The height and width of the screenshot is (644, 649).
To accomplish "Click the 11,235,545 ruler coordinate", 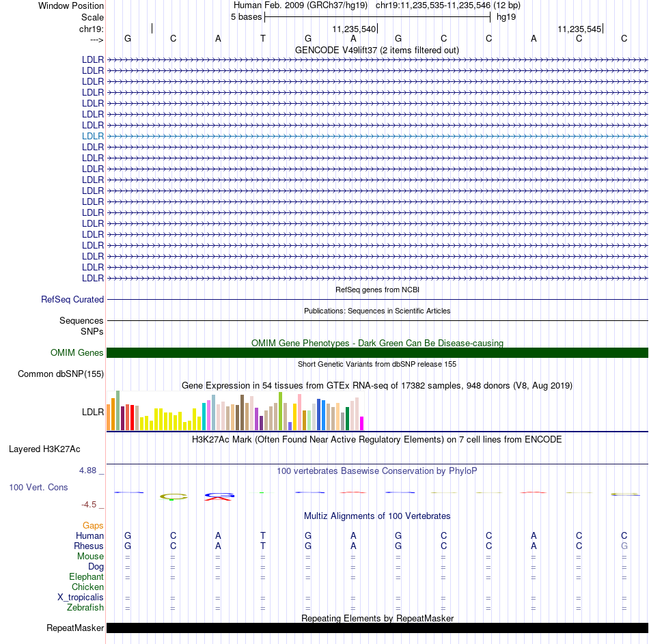I will 579,29.
